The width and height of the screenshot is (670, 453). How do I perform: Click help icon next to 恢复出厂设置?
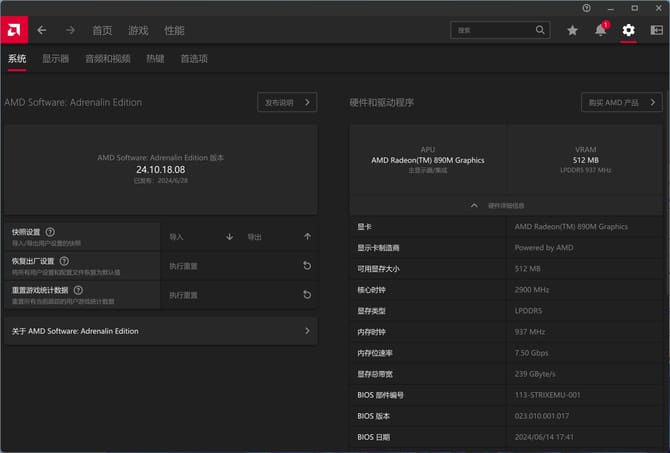click(x=64, y=261)
